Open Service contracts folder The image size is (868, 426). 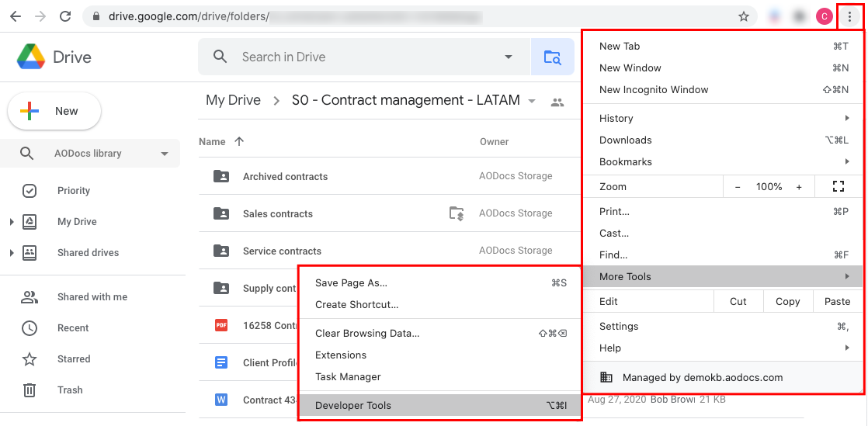click(282, 251)
